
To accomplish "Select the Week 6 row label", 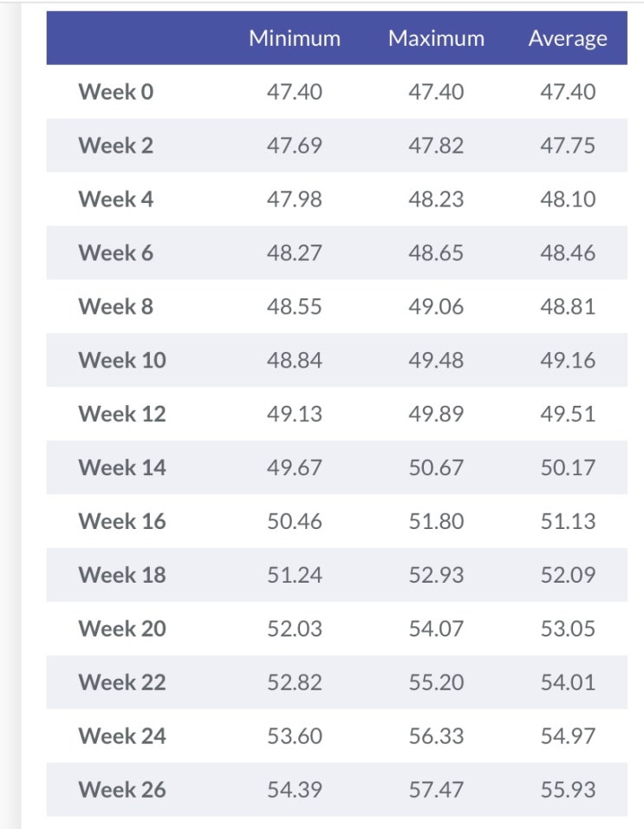I will coord(116,253).
